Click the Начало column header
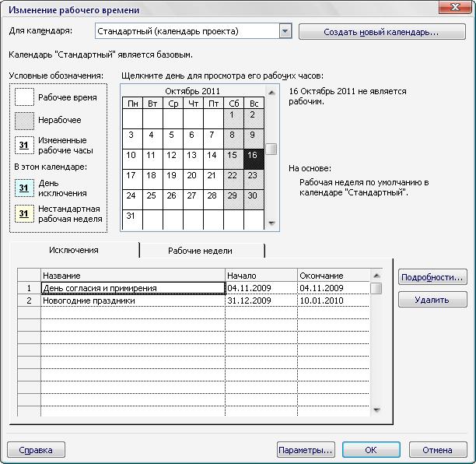Screen dimensions: 476x464 261,276
